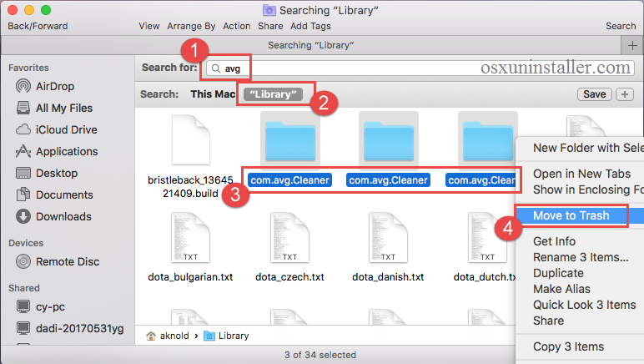Click aknold home icon in path bar
644x364 pixels.
point(151,336)
